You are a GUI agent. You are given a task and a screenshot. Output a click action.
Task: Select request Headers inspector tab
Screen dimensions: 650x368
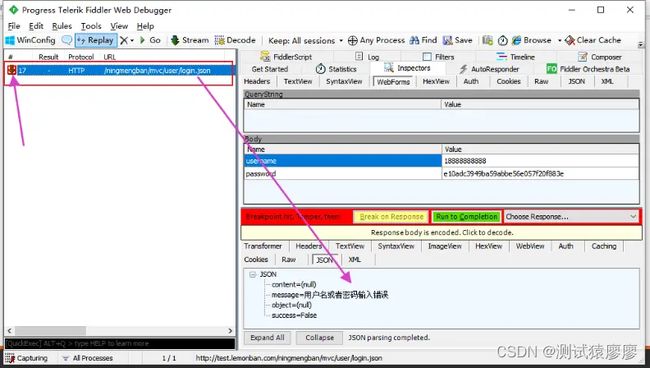(257, 81)
